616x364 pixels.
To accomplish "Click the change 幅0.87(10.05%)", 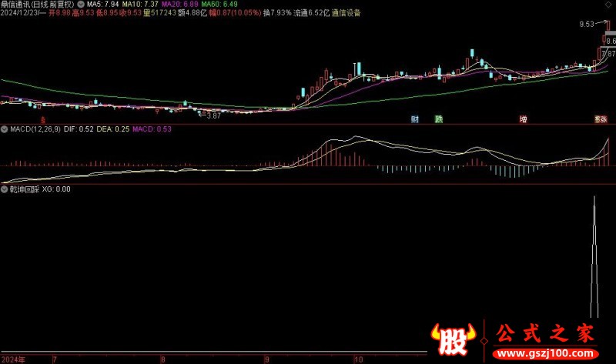I will pos(235,13).
